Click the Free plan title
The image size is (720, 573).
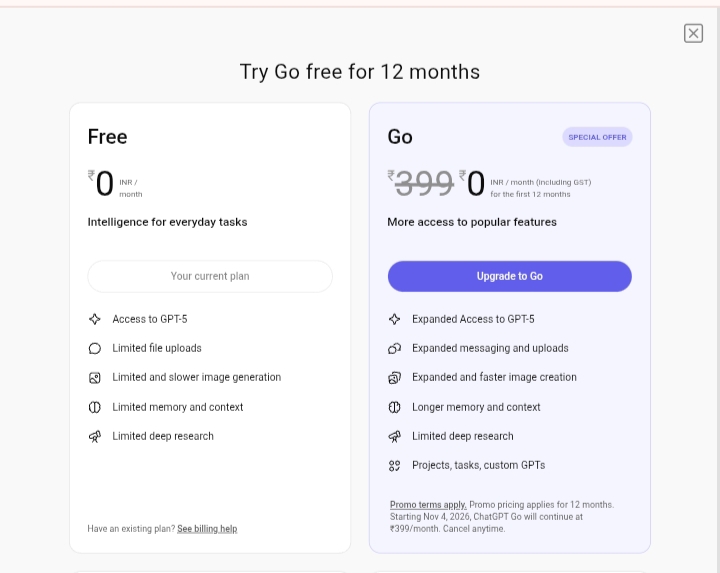107,137
